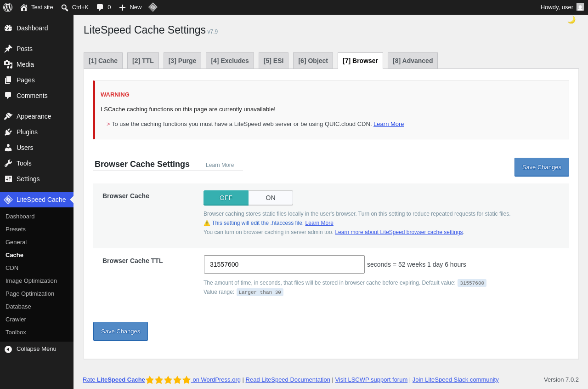This screenshot has width=588, height=389.
Task: Visit LSCWP support forum link
Action: 371,380
